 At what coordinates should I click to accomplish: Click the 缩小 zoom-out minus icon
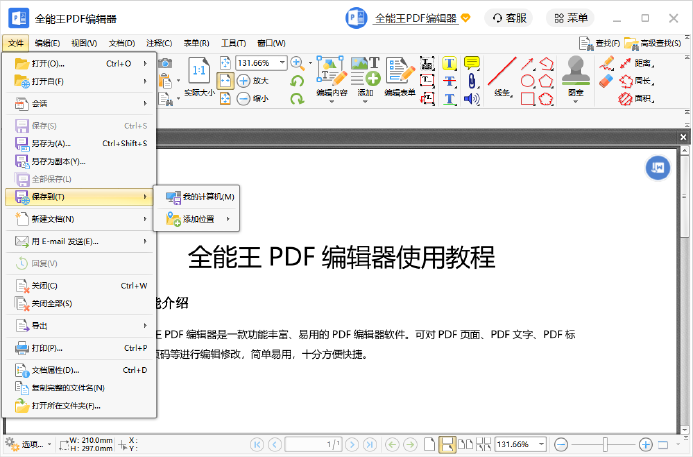coord(243,98)
